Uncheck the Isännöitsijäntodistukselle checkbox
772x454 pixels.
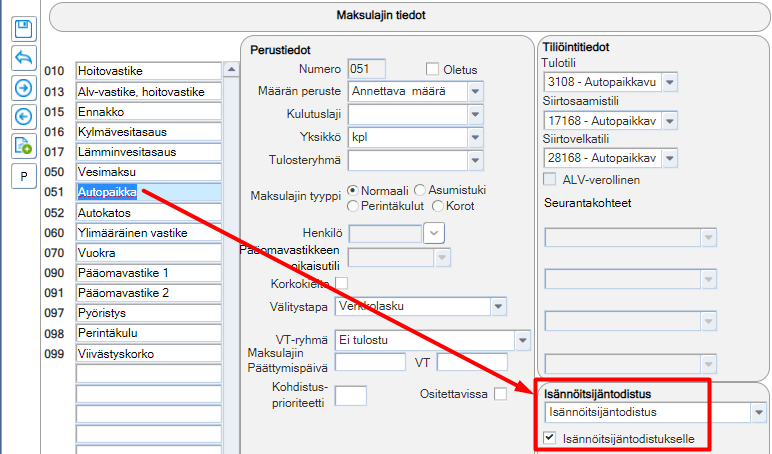(550, 437)
